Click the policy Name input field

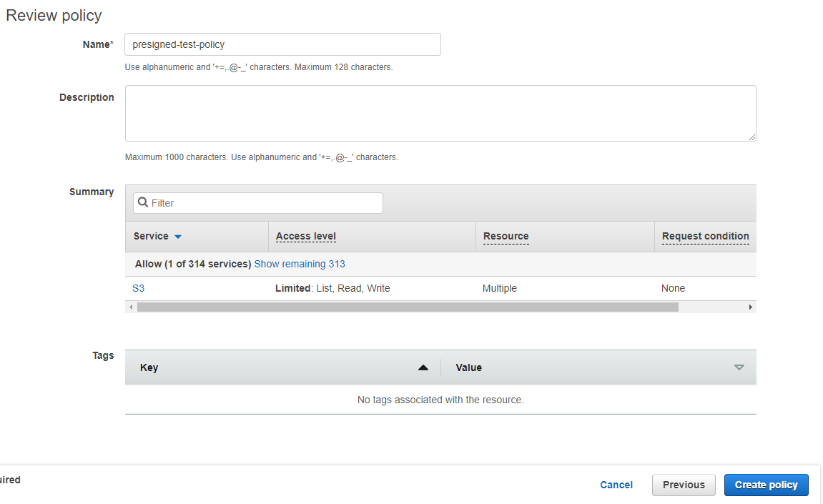point(282,44)
